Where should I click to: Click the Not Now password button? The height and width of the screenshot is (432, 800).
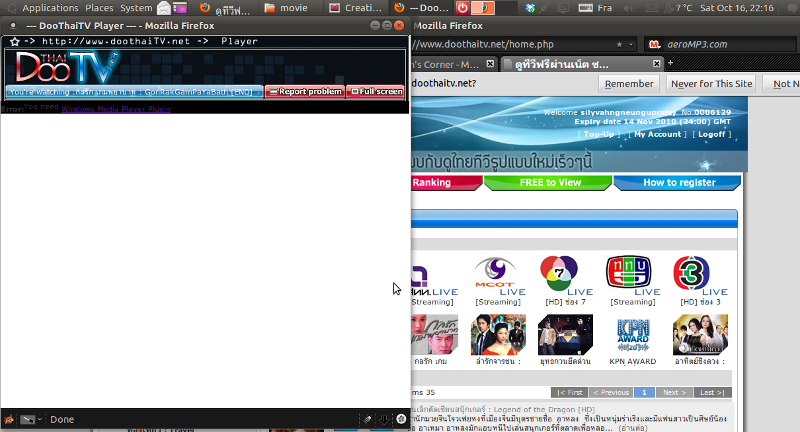point(781,84)
